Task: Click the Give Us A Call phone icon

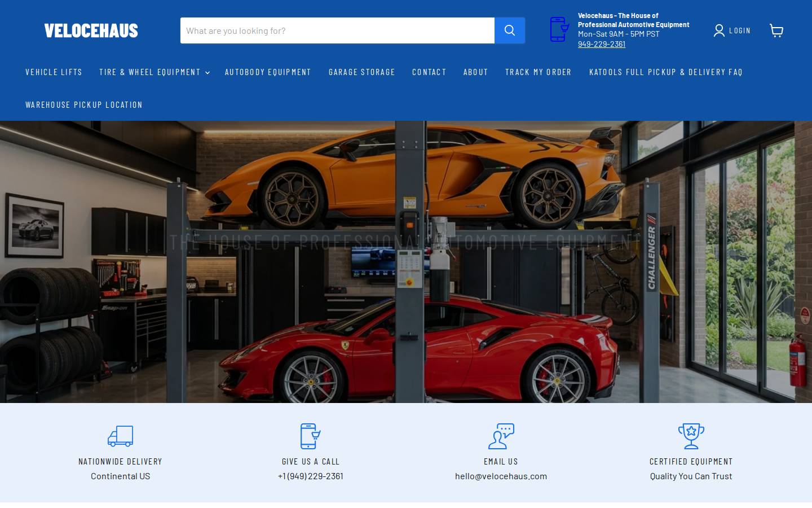Action: pyautogui.click(x=311, y=436)
